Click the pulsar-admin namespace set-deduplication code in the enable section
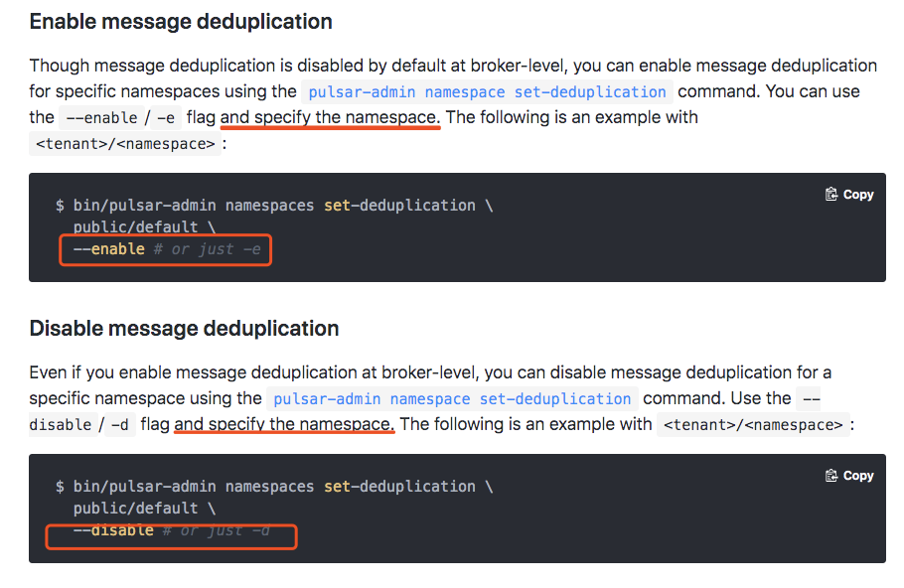 pos(487,92)
